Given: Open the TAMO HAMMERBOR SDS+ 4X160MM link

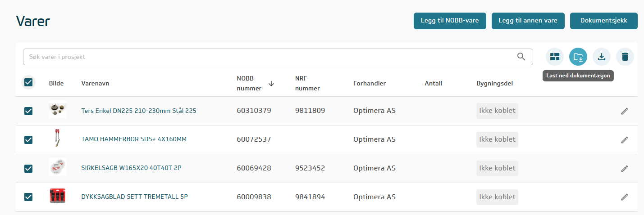Looking at the screenshot, I should click(134, 139).
